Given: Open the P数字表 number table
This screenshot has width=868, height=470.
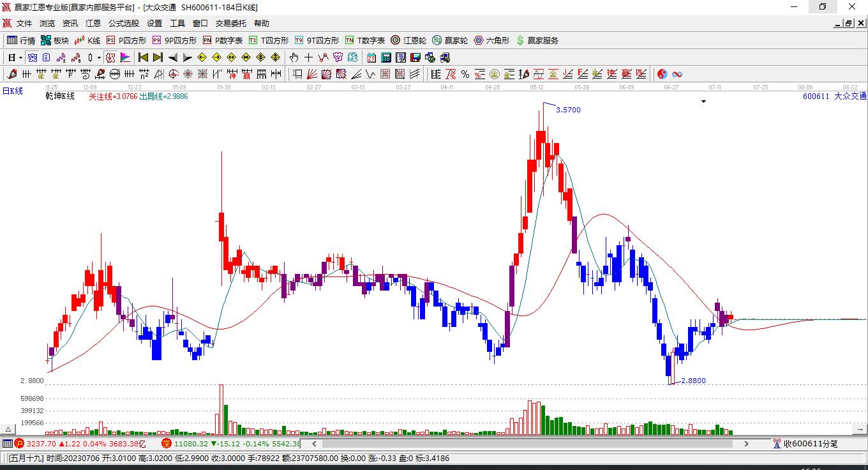Looking at the screenshot, I should (223, 40).
